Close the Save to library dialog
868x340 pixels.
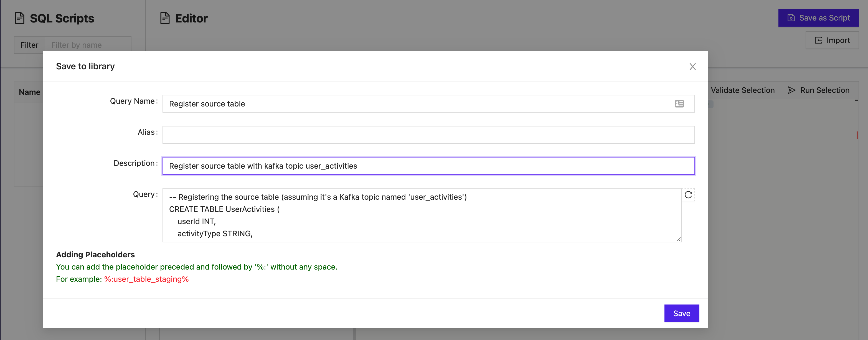692,67
